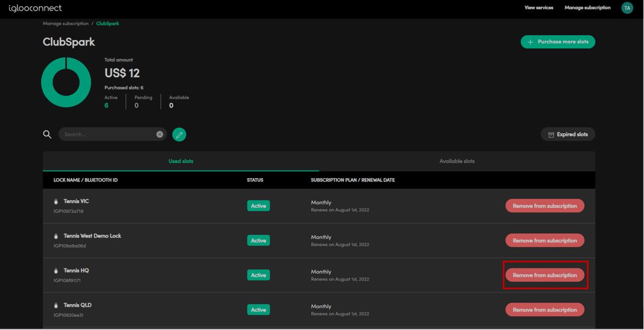This screenshot has height=330, width=644.
Task: Remove Tennis HQ from subscription
Action: tap(545, 275)
